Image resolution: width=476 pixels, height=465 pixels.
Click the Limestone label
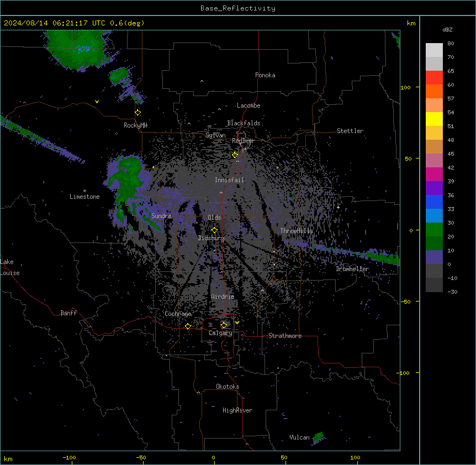pos(84,197)
